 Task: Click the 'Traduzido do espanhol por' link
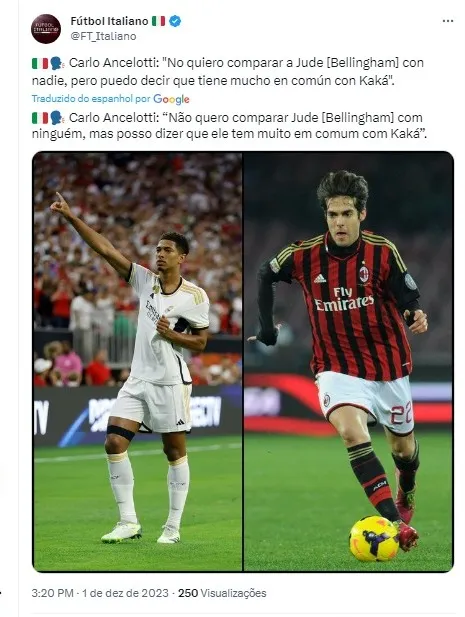91,99
